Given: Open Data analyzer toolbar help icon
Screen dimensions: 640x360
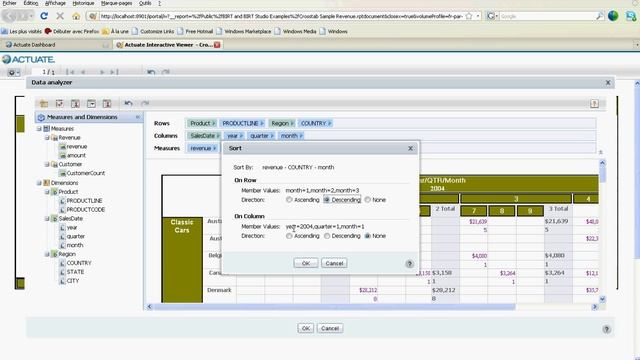Looking at the screenshot, I should 594,104.
